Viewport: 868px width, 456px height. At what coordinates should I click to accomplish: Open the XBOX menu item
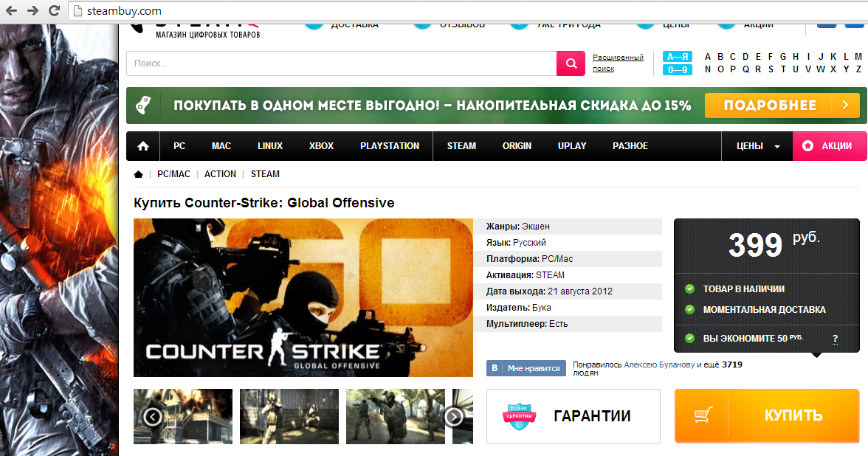(322, 146)
